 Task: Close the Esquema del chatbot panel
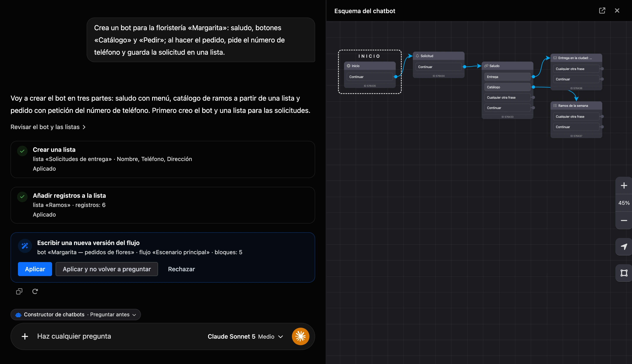[x=617, y=10]
